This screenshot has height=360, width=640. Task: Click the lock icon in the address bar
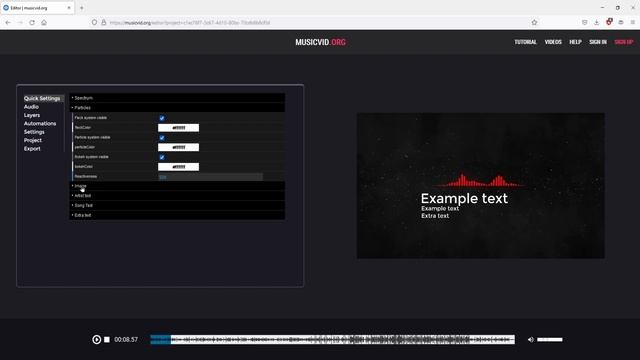[104, 22]
